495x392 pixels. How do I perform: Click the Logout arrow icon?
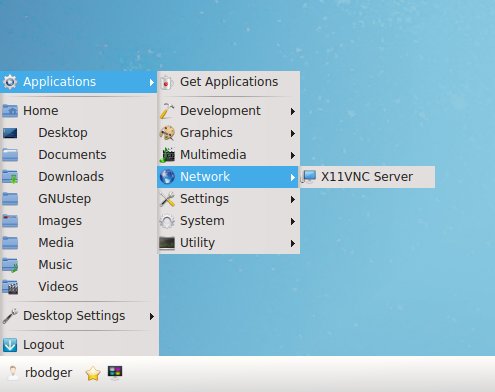point(10,345)
